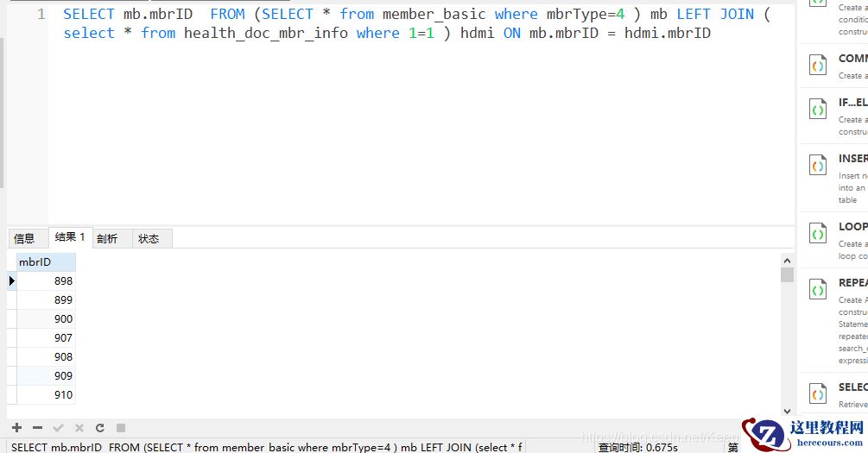Select the REPEAT snippet icon
This screenshot has width=868, height=453.
818,289
